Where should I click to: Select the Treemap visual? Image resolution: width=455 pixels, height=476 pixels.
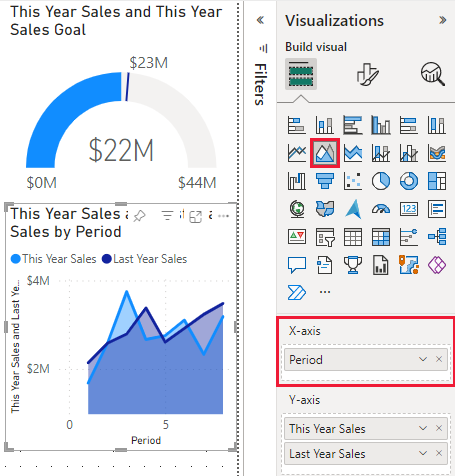pos(437,181)
